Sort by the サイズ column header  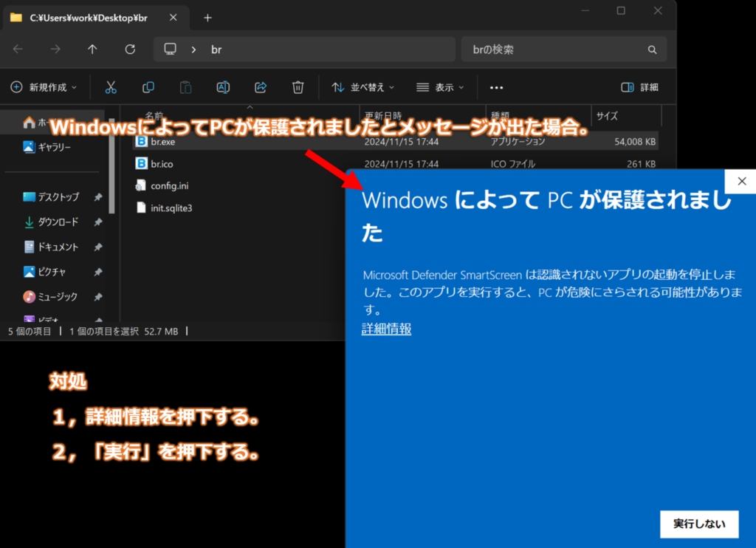tap(607, 116)
